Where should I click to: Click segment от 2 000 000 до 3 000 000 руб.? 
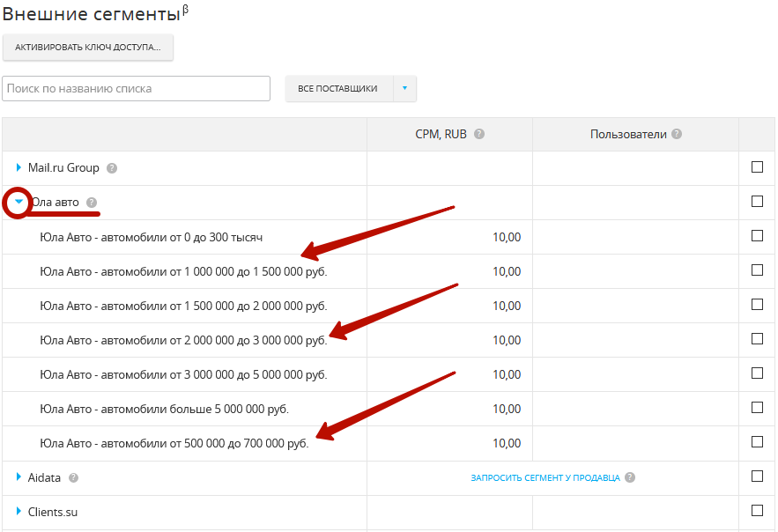183,341
